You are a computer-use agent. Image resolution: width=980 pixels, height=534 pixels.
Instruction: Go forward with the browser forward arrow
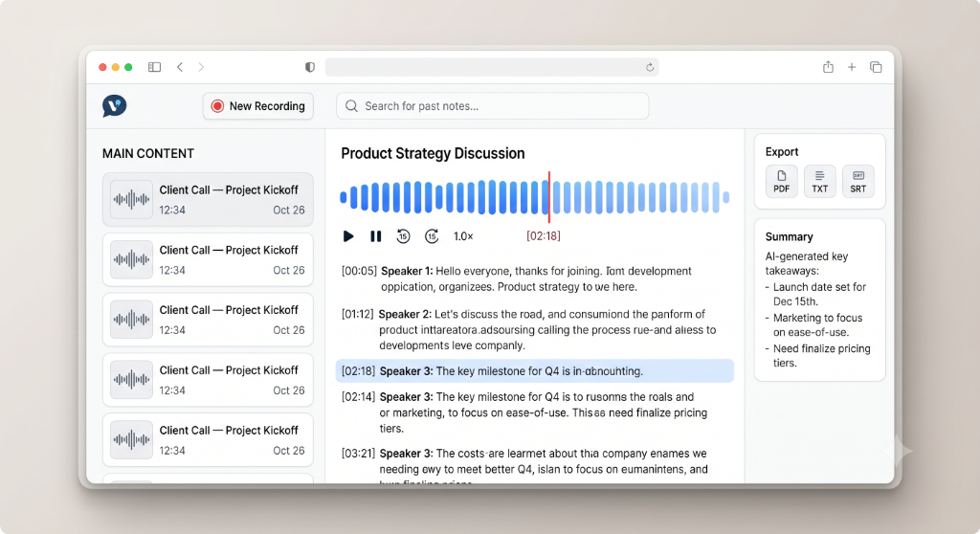point(201,67)
